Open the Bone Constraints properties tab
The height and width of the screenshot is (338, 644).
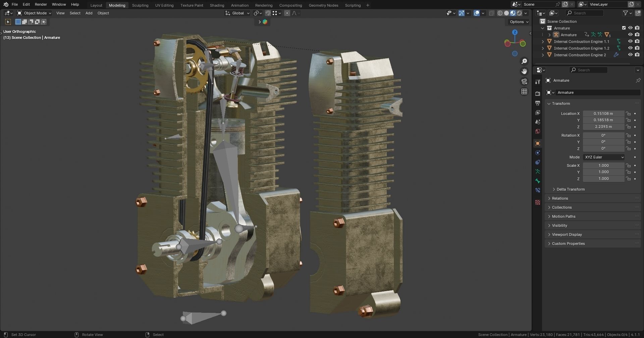pyautogui.click(x=538, y=190)
